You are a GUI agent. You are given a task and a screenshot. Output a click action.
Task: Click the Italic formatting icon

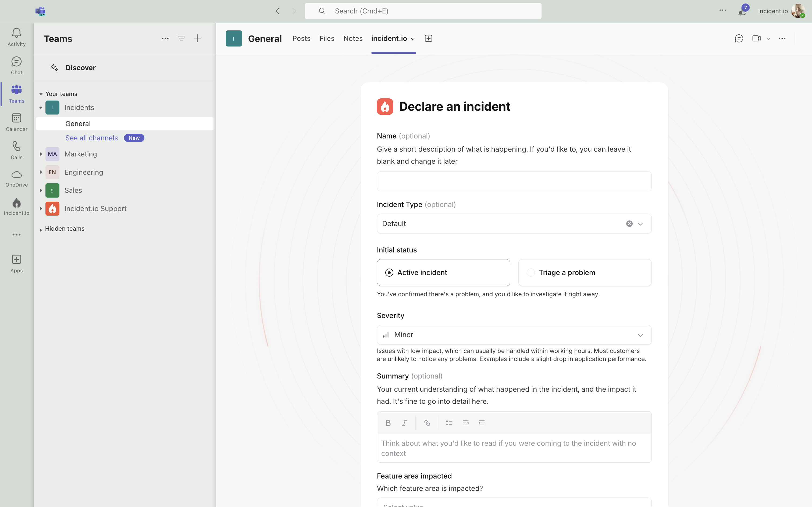click(404, 423)
